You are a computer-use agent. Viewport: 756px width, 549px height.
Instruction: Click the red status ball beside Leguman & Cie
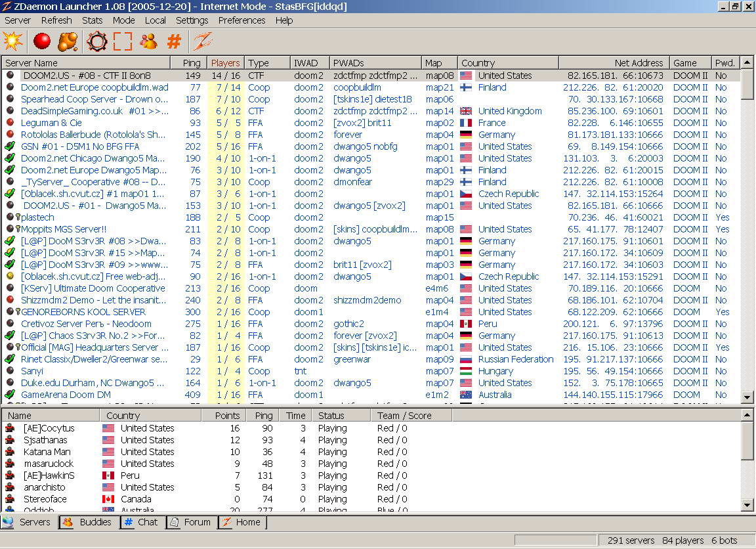click(10, 123)
